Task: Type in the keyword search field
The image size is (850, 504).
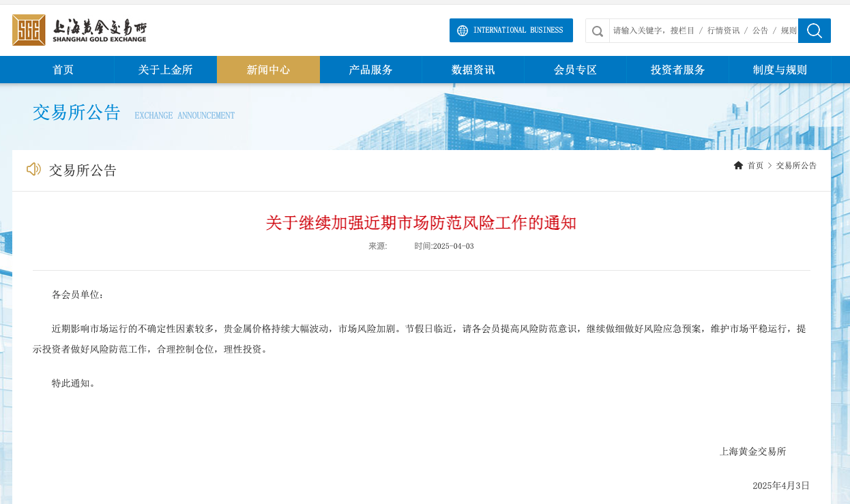Action: click(x=703, y=31)
